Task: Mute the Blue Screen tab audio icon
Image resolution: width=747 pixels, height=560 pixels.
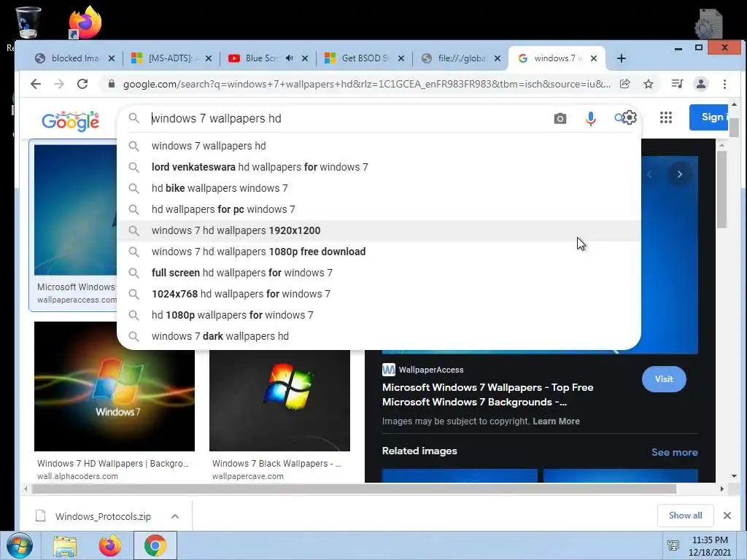Action: pyautogui.click(x=289, y=58)
